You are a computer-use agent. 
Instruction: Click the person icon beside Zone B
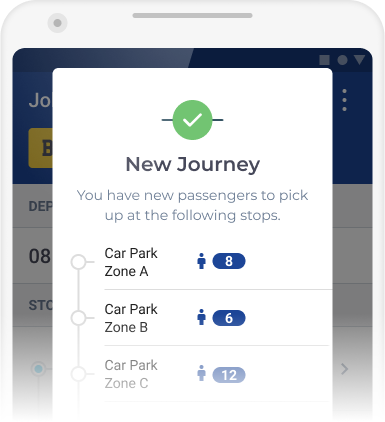coord(201,317)
